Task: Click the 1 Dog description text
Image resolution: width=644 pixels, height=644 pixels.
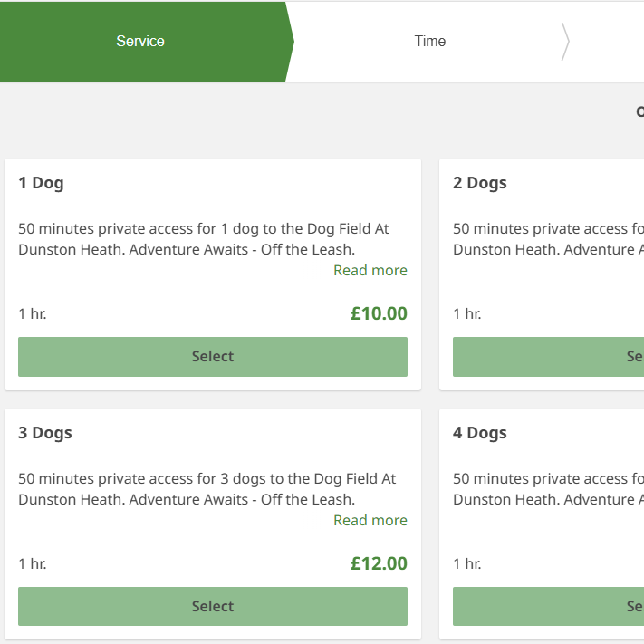Action: tap(204, 239)
